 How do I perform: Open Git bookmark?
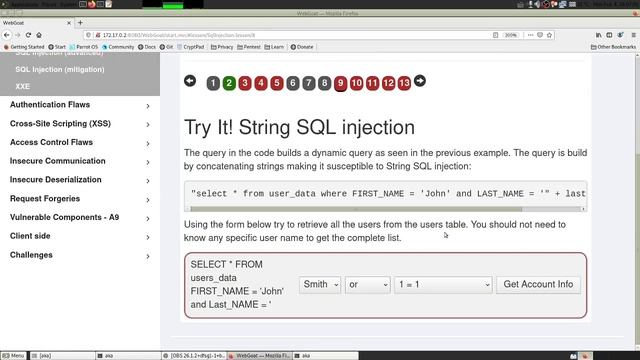pyautogui.click(x=167, y=47)
